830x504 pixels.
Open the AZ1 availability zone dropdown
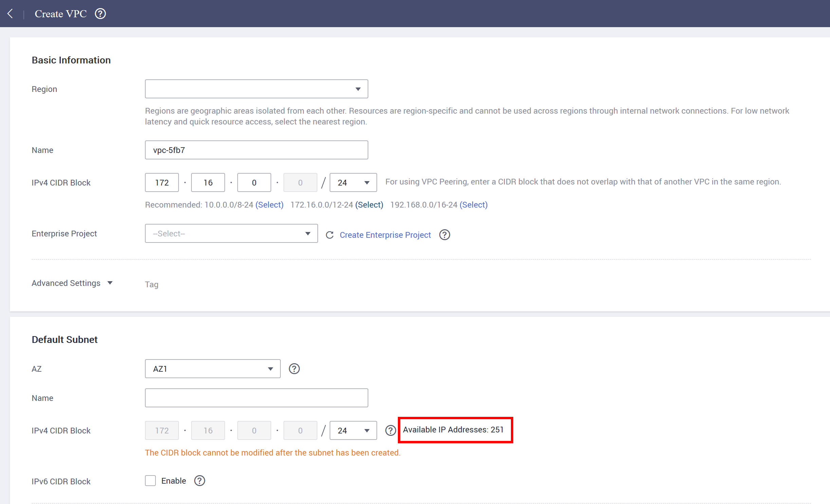pos(213,369)
